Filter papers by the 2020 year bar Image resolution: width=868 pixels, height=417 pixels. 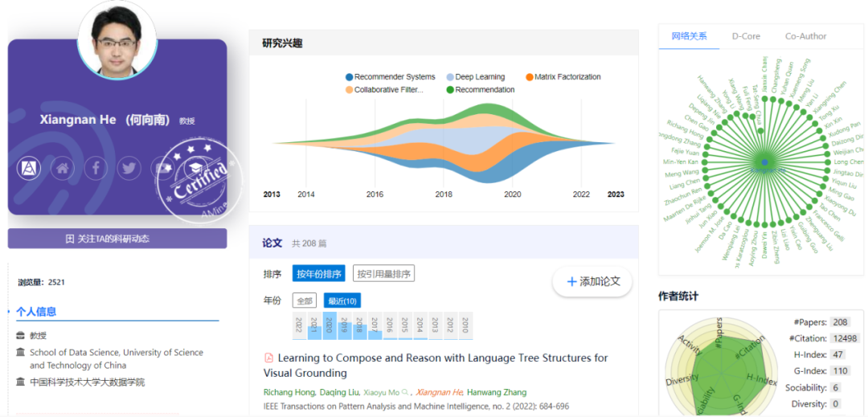point(330,325)
